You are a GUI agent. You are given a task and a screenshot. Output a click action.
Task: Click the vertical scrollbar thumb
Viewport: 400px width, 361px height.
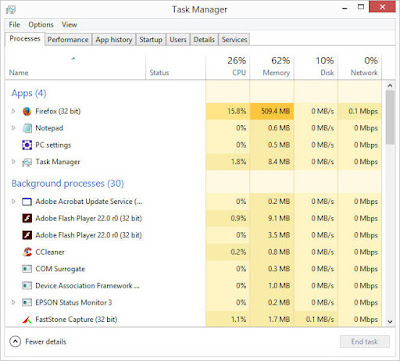[390, 117]
